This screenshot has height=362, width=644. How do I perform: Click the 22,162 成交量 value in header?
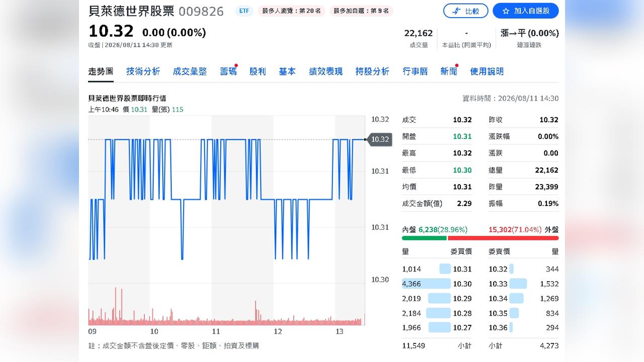[418, 33]
